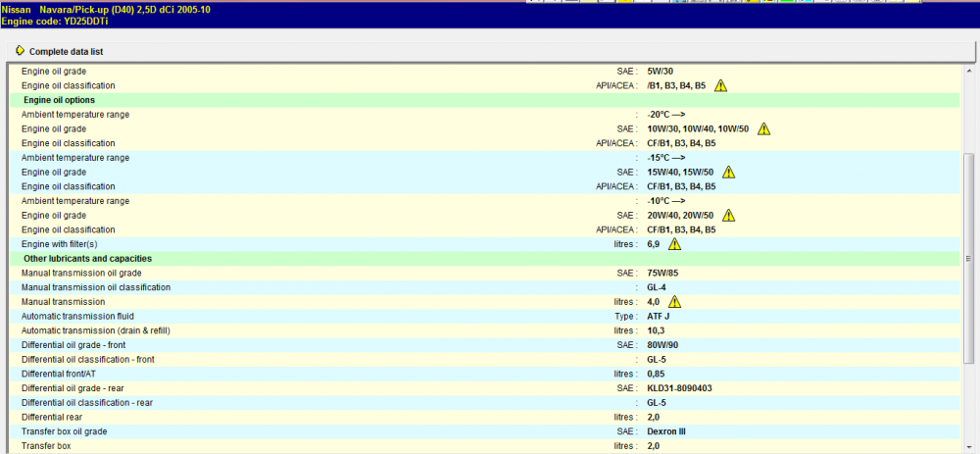Click the KLD31-8090403 oil grade value
Image resolution: width=980 pixels, height=454 pixels.
(680, 387)
